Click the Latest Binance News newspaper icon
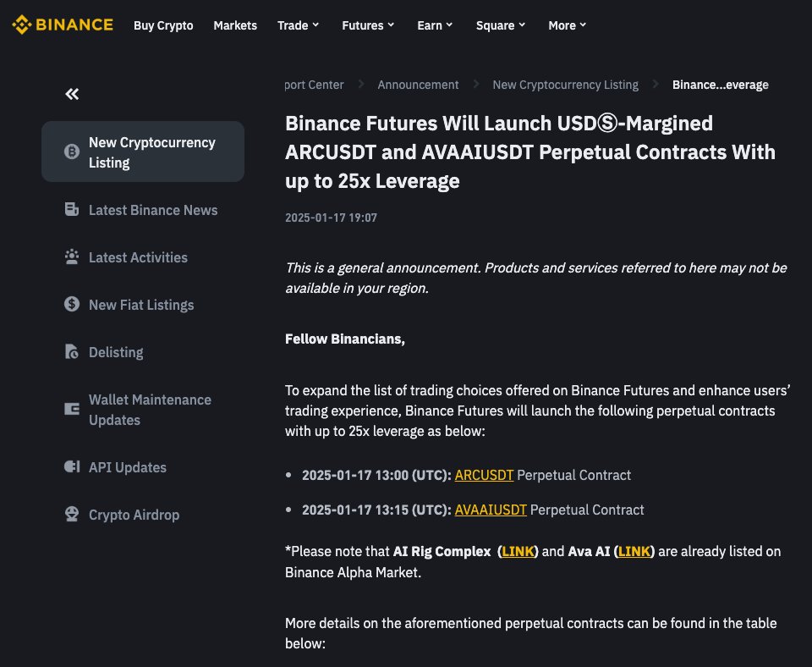Viewport: 812px width, 667px height. click(71, 209)
